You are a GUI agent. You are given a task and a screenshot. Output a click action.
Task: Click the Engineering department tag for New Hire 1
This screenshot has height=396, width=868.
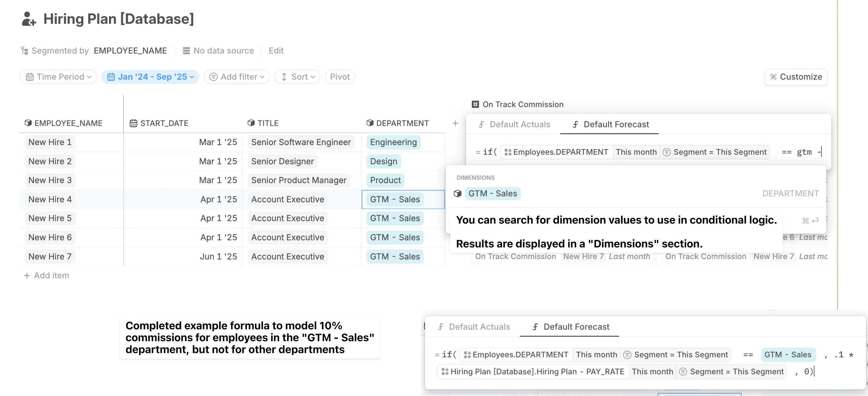click(x=393, y=142)
